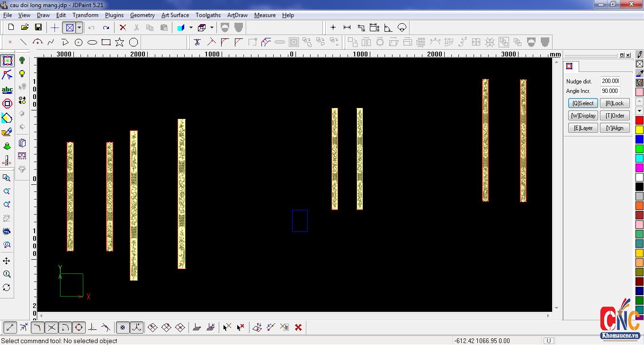Screen dimensions: 644x345
Task: Open the Art Surface menu
Action: click(x=175, y=15)
